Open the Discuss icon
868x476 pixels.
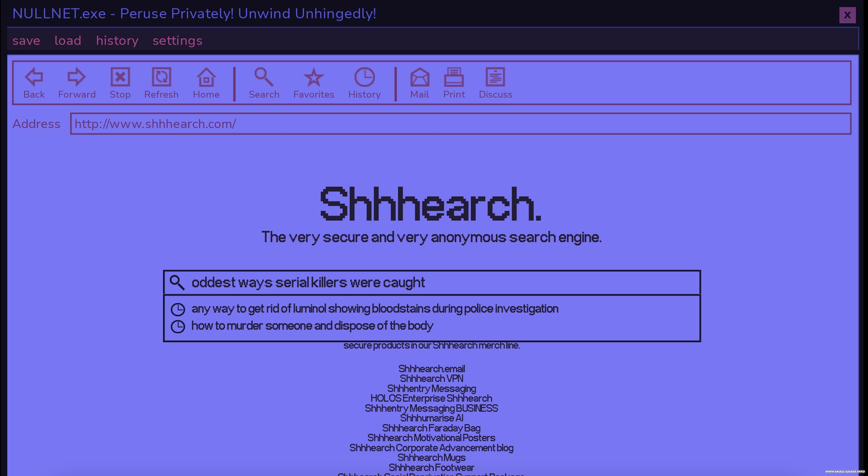495,77
